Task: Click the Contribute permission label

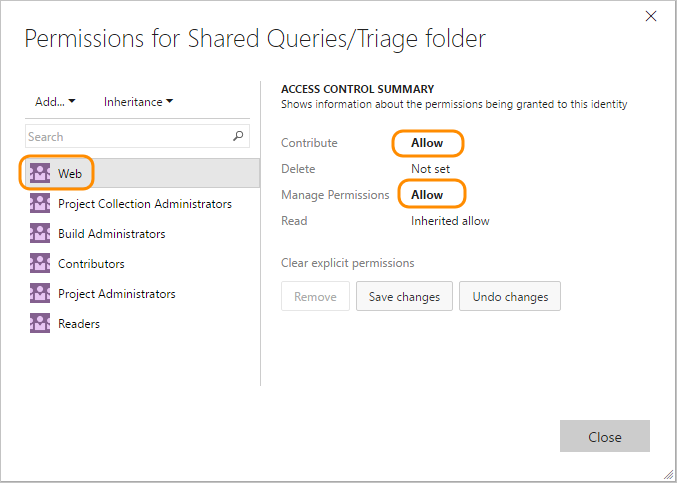Action: 309,143
